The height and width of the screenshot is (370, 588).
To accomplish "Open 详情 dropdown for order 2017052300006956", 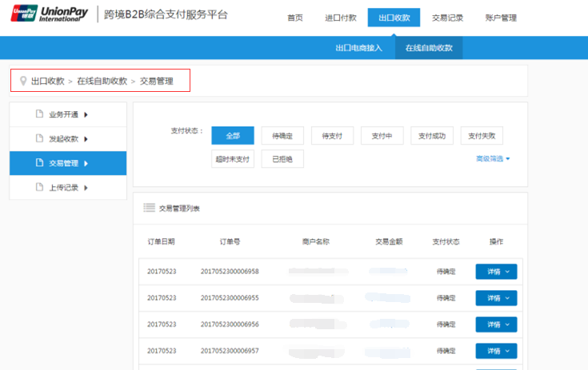I will pos(496,324).
